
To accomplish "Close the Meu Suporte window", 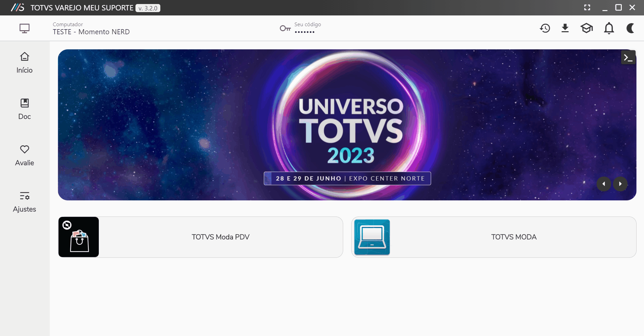I will click(x=632, y=7).
